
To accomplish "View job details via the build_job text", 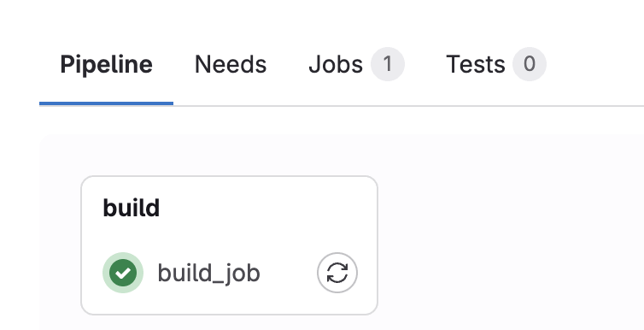I will [208, 273].
